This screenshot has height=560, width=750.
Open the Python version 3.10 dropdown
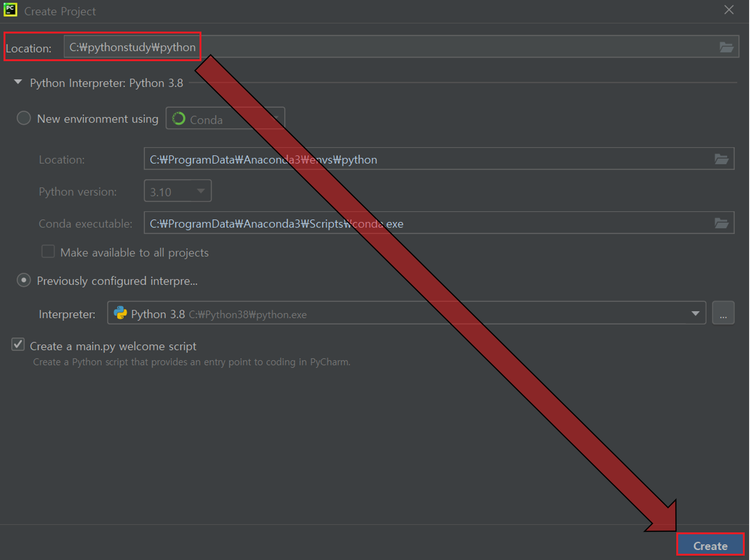[178, 191]
